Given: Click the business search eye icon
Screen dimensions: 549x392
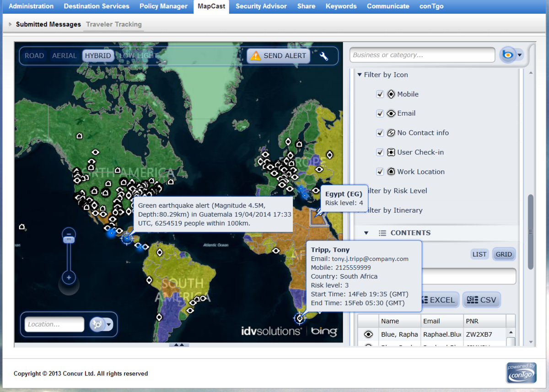Looking at the screenshot, I should point(507,55).
